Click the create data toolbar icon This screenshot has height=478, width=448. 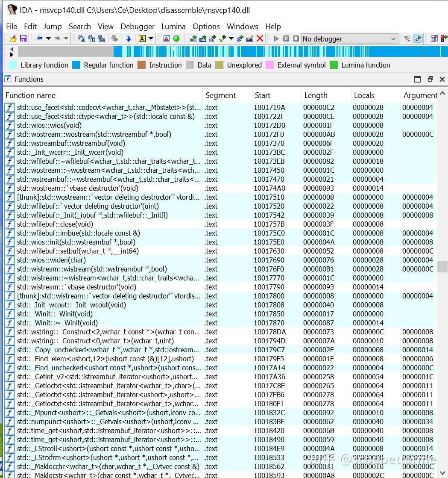(203, 39)
